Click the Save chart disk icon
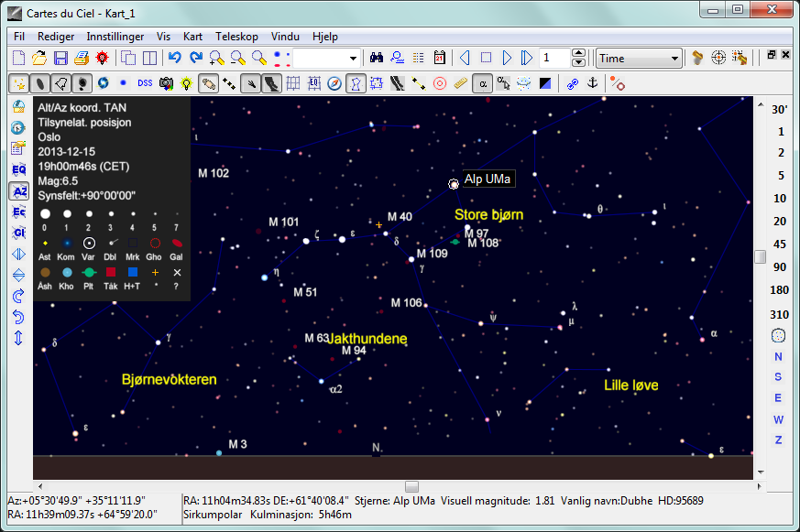The height and width of the screenshot is (532, 800). 60,59
